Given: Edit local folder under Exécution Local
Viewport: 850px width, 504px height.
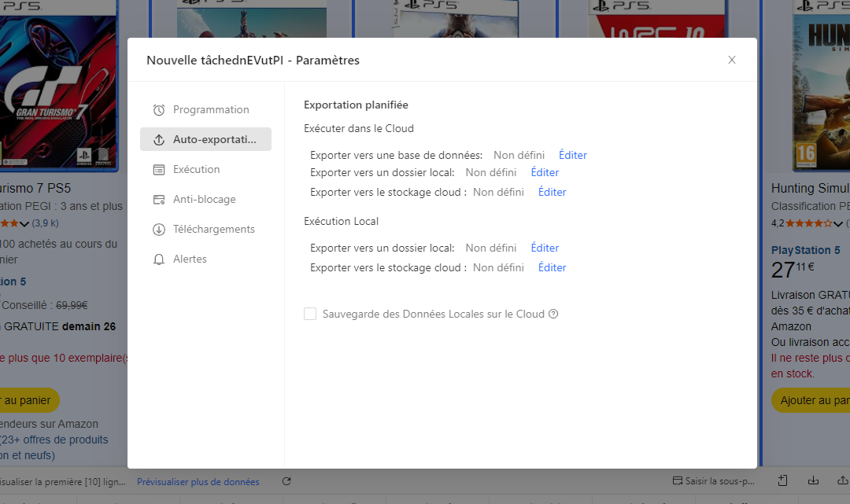Looking at the screenshot, I should [x=545, y=248].
